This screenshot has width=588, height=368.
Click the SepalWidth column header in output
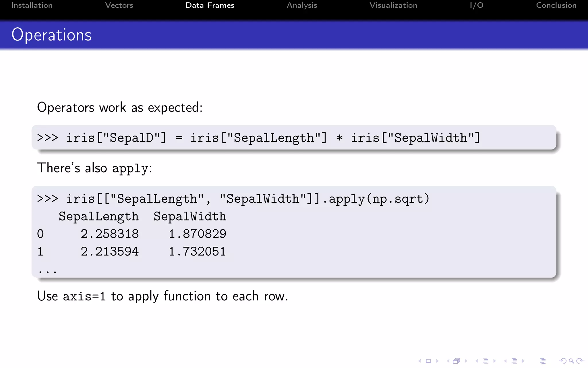pos(190,216)
